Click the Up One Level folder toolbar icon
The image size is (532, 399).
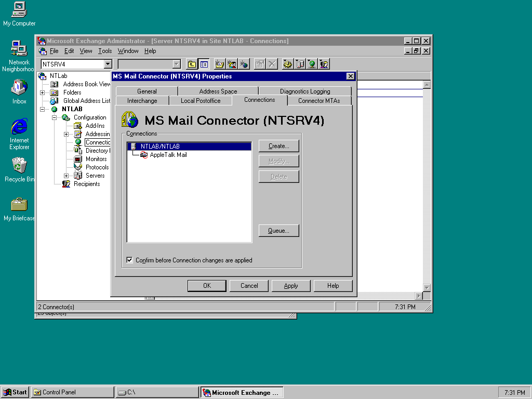[192, 64]
